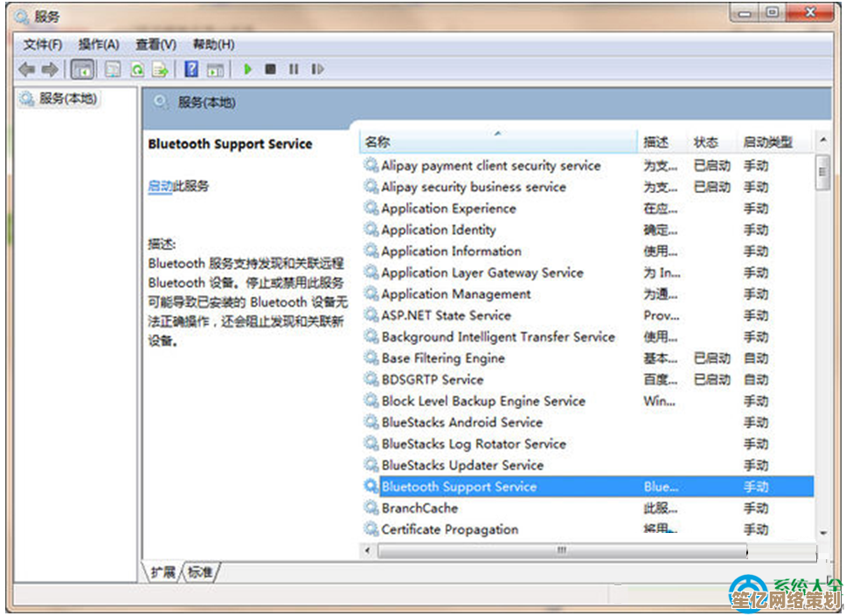Image resolution: width=846 pixels, height=616 pixels.
Task: Open the 查看(V) menu
Action: click(156, 45)
